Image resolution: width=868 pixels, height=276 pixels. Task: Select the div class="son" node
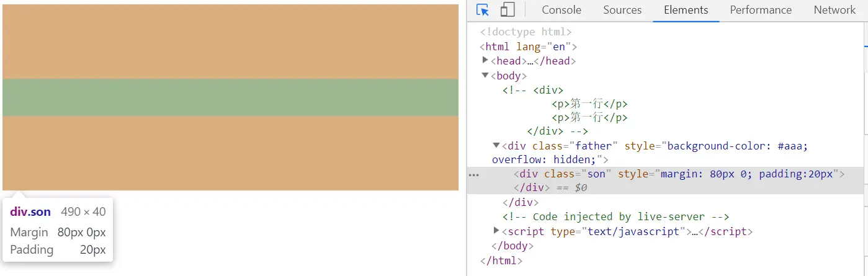tap(679, 174)
